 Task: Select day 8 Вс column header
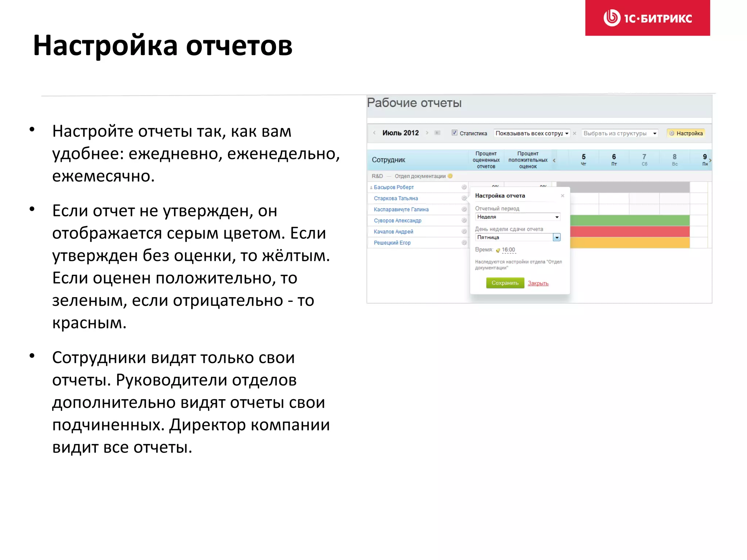pos(674,160)
